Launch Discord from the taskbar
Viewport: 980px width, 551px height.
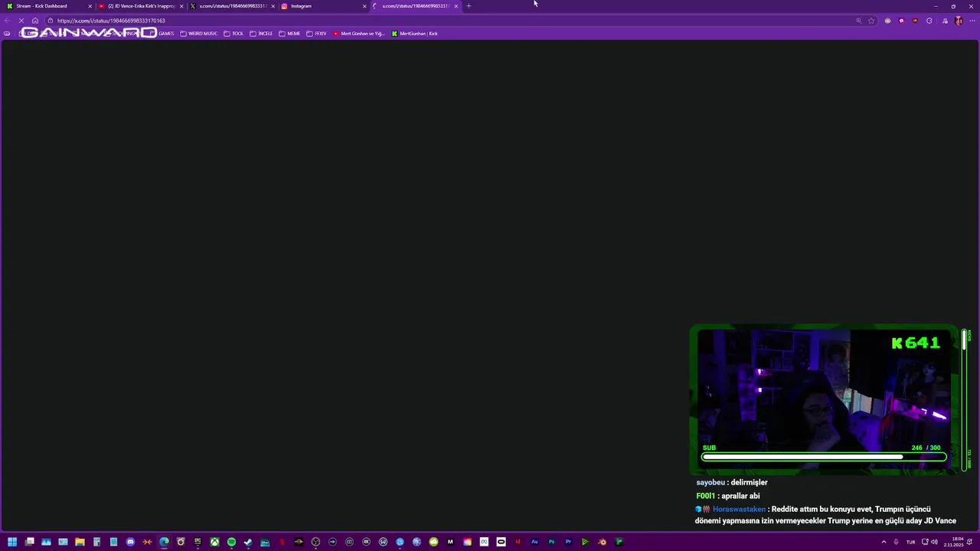coord(130,542)
